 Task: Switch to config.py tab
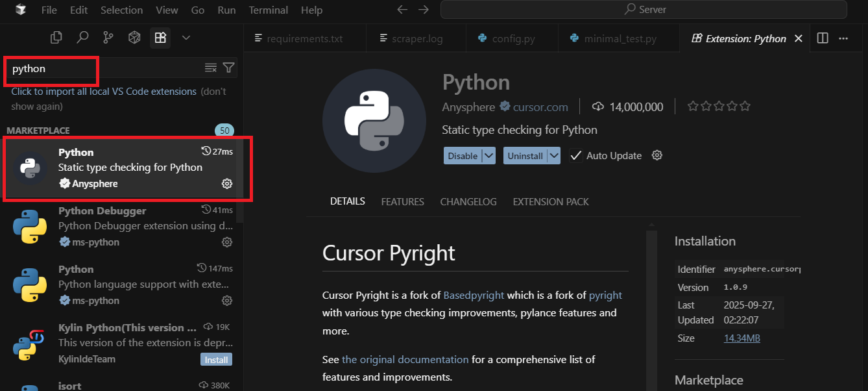(513, 38)
